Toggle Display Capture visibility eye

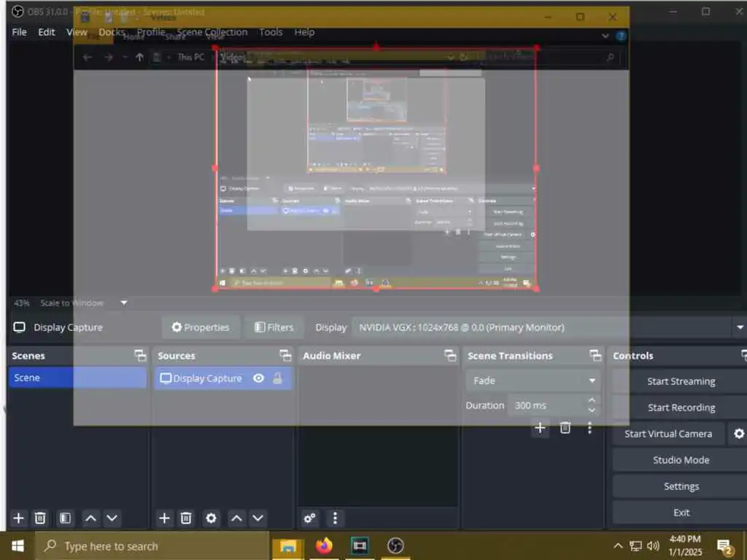(259, 378)
